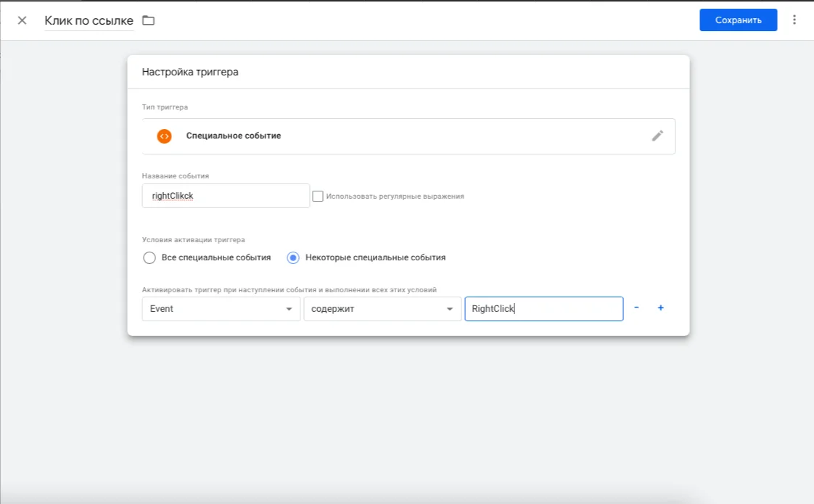Image resolution: width=814 pixels, height=504 pixels.
Task: Click the 'Условия активации триггера' label
Action: click(x=193, y=239)
